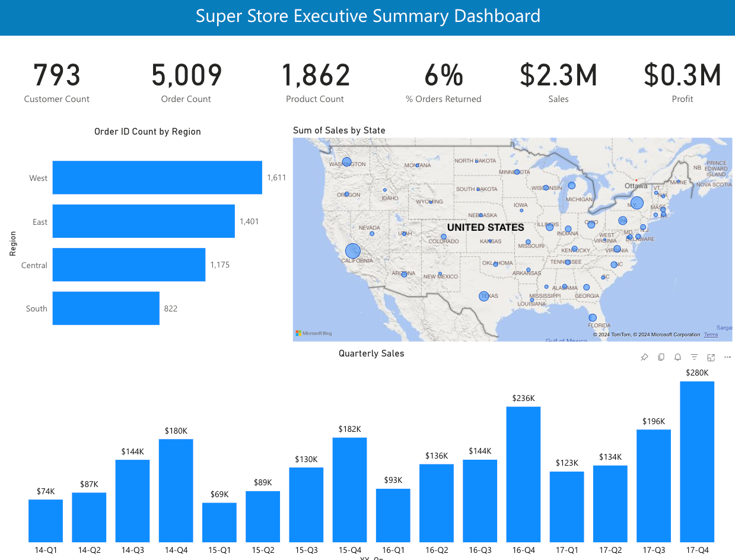Pin the Quarterly Sales visual
Image resolution: width=735 pixels, height=560 pixels.
[644, 357]
